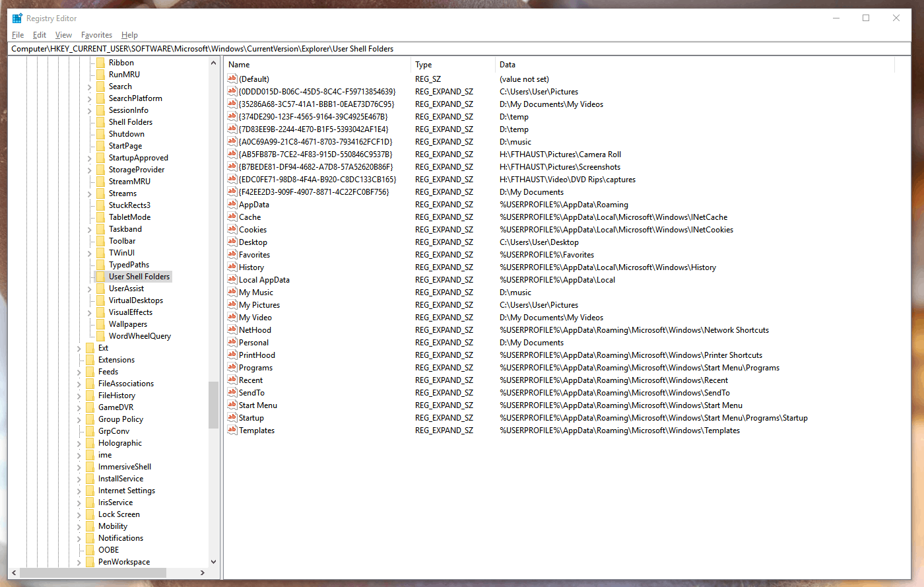The height and width of the screenshot is (587, 924).
Task: Click the folder icon next to Lock Screen
Action: click(90, 514)
